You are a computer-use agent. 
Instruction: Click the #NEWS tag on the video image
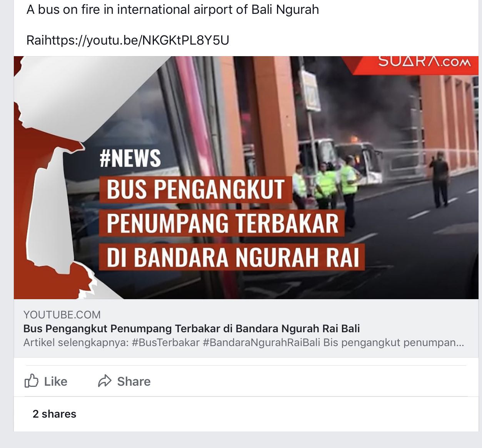(130, 158)
